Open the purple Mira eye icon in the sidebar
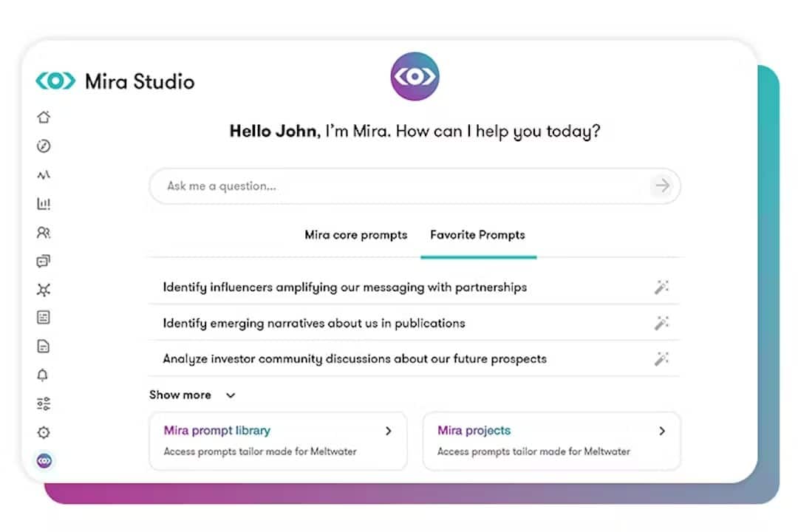Image resolution: width=798 pixels, height=532 pixels. [x=44, y=461]
